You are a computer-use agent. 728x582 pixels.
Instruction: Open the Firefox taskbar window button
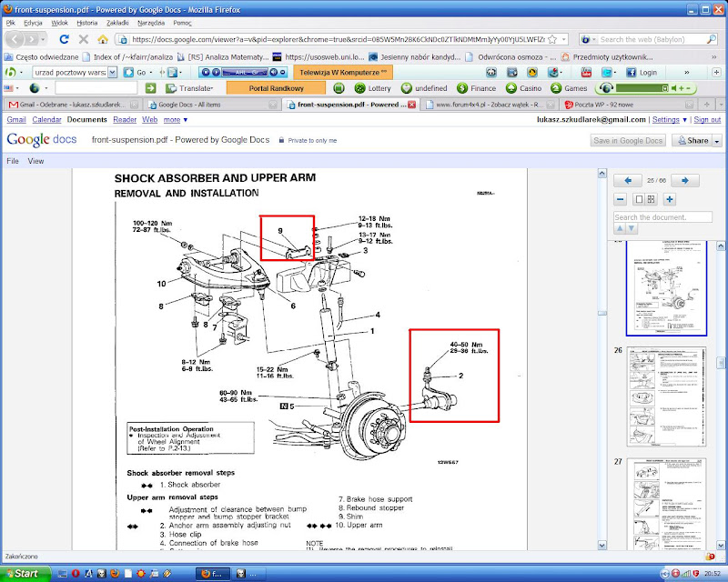214,574
